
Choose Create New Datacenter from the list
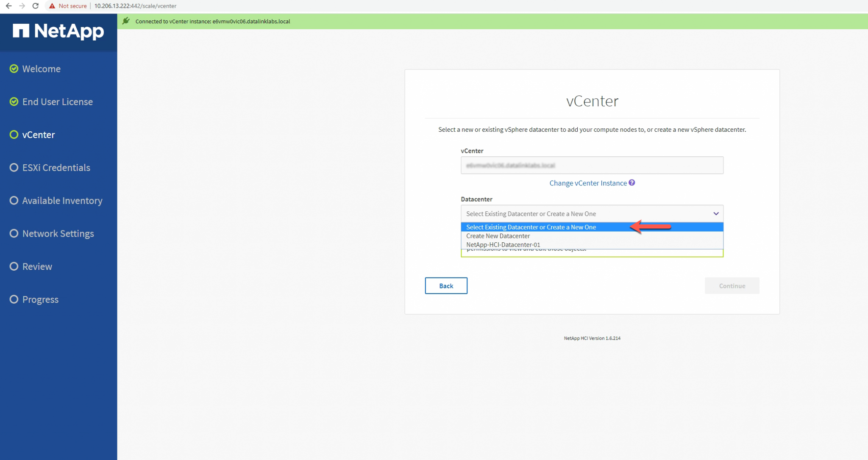(498, 236)
